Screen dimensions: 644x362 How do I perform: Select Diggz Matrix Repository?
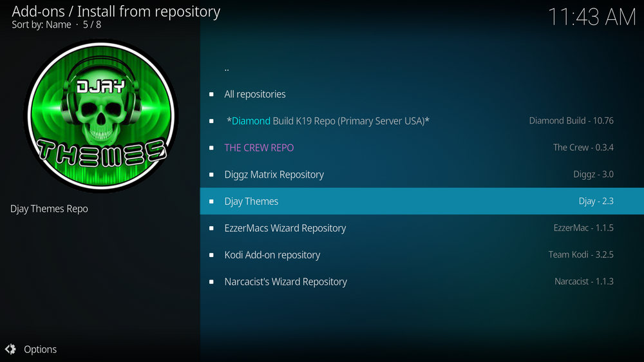422,174
